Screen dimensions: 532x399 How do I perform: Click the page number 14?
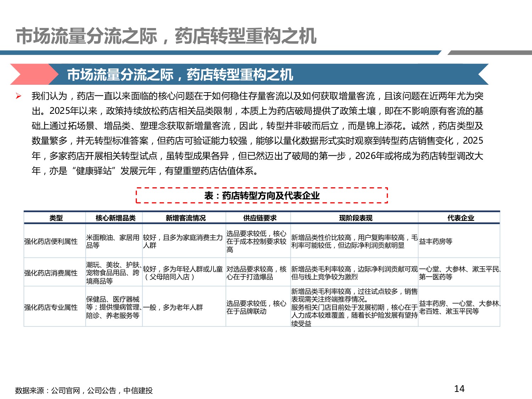459,389
